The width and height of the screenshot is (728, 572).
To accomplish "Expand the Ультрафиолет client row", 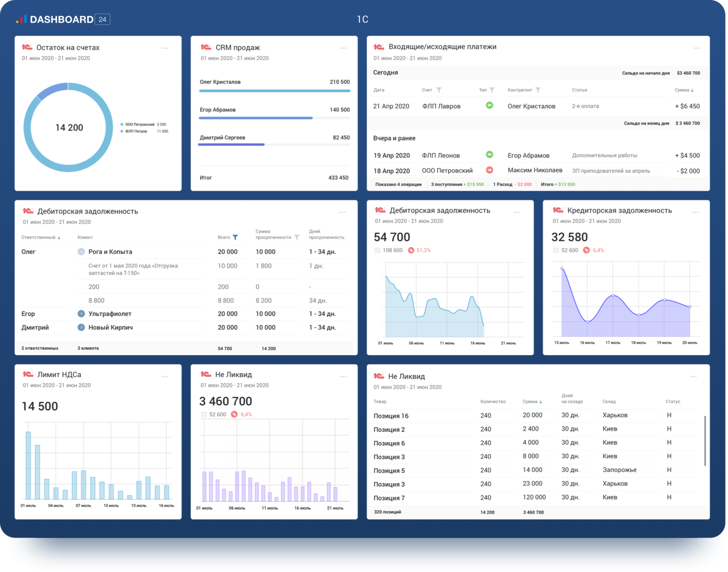I will coord(81,314).
